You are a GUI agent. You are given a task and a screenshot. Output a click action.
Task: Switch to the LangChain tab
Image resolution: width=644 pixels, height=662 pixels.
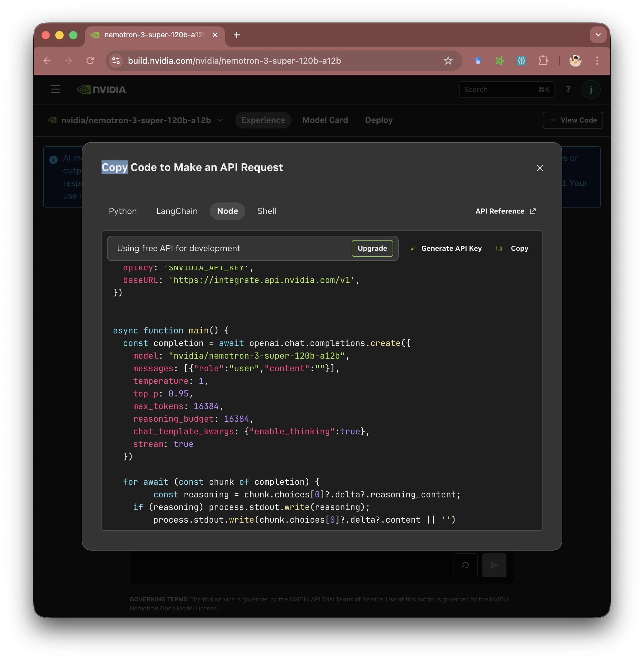click(x=177, y=211)
